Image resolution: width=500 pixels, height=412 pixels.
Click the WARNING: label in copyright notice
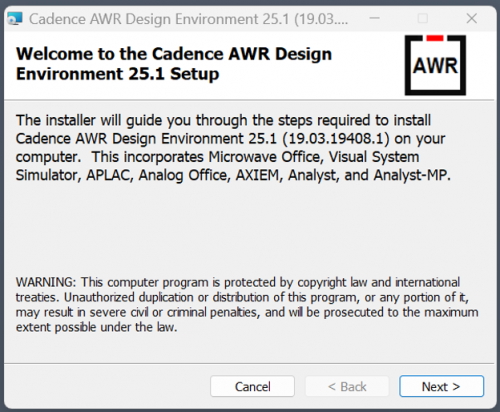coord(46,282)
